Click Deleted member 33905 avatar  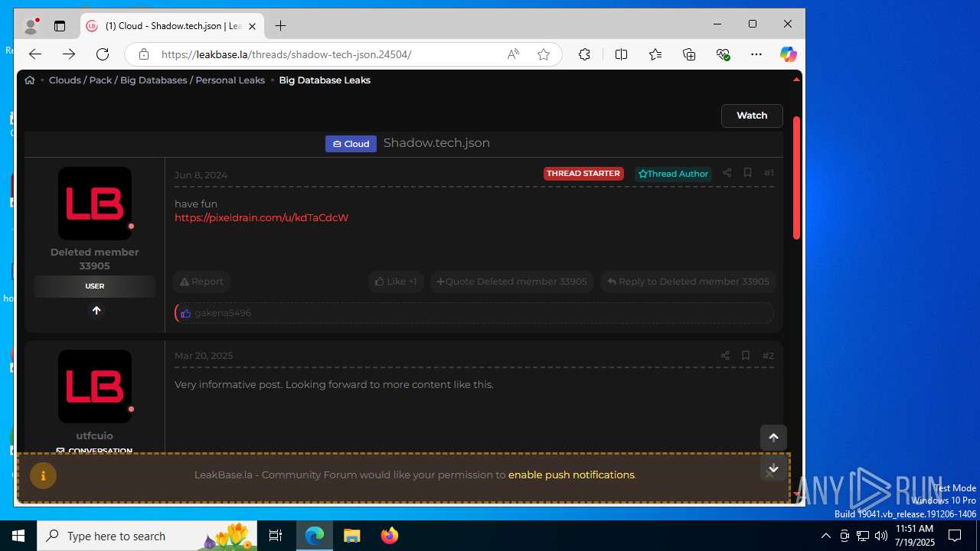coord(95,204)
